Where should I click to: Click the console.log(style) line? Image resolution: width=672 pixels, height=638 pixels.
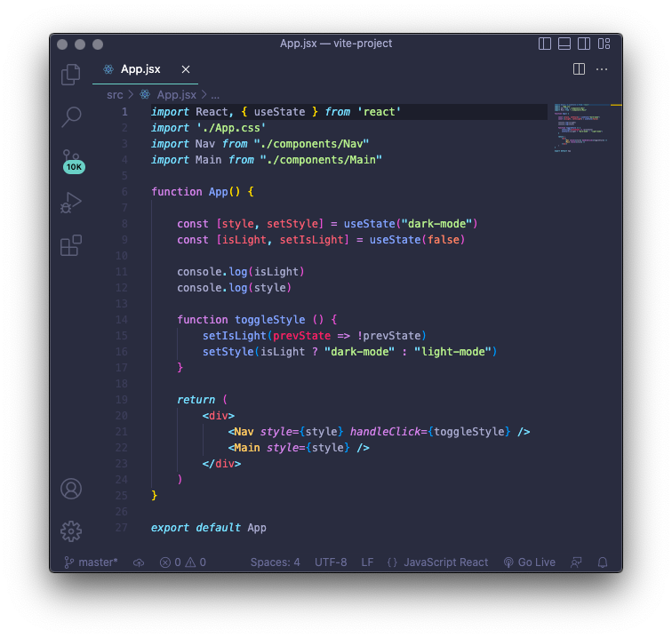235,288
